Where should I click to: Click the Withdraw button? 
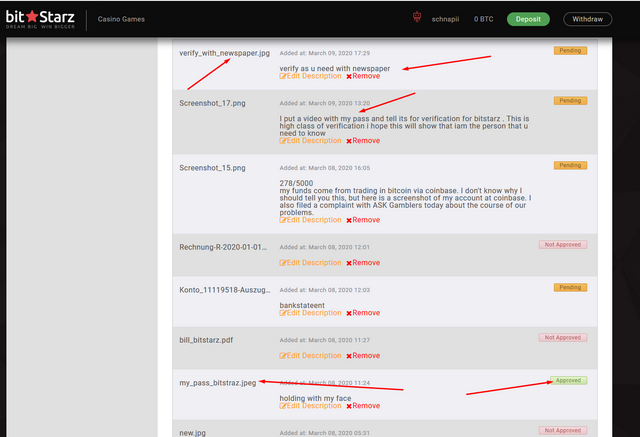tap(587, 19)
